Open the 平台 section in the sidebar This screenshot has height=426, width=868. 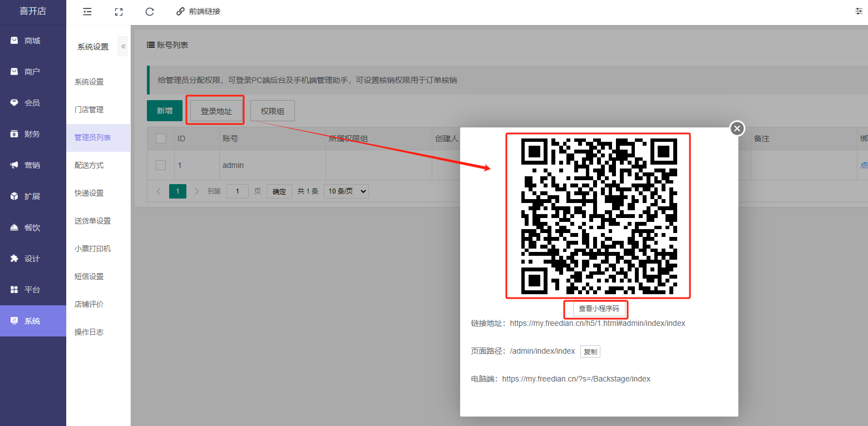coord(33,290)
